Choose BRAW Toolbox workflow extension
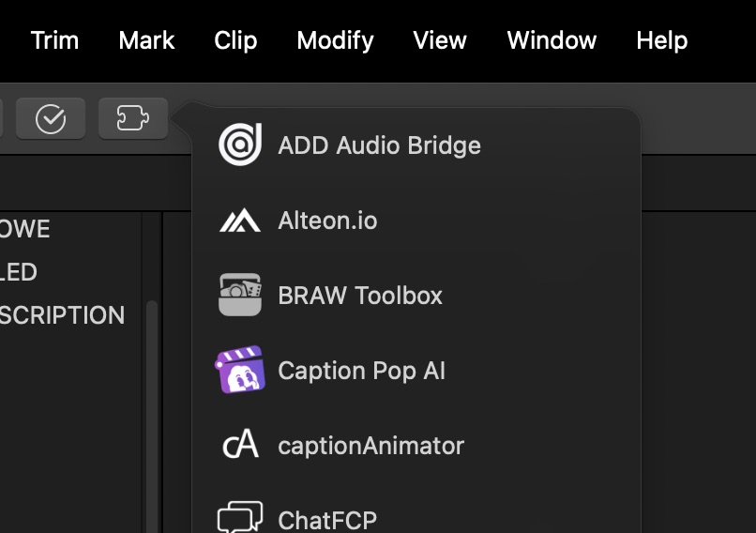This screenshot has width=756, height=533. click(360, 296)
